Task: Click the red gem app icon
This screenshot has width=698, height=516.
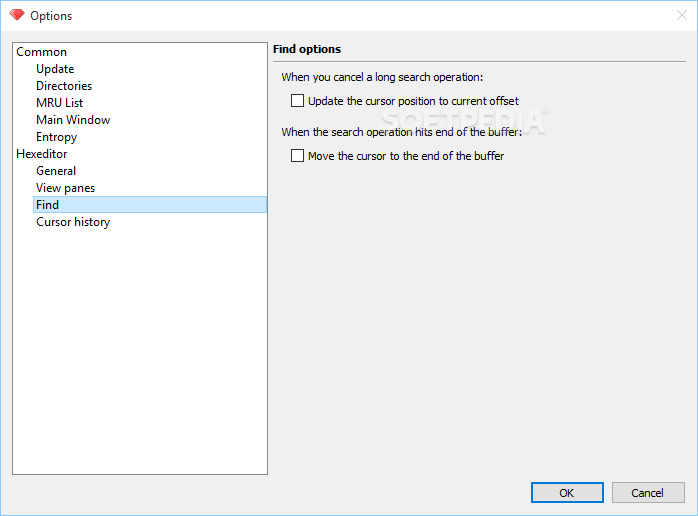Action: click(17, 15)
